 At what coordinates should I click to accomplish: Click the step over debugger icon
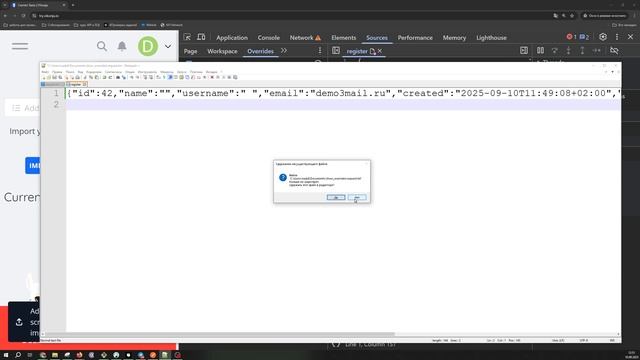coord(554,51)
